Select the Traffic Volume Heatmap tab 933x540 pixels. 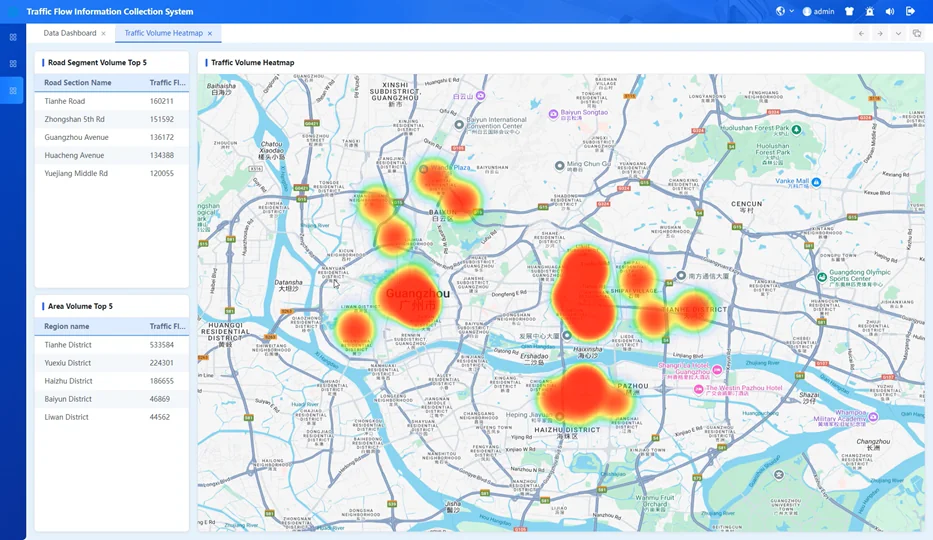click(164, 33)
